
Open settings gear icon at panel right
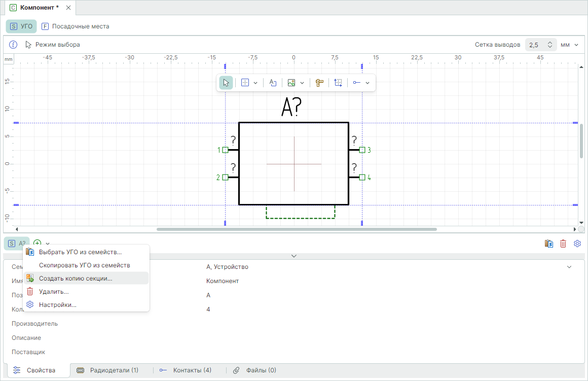(x=577, y=244)
